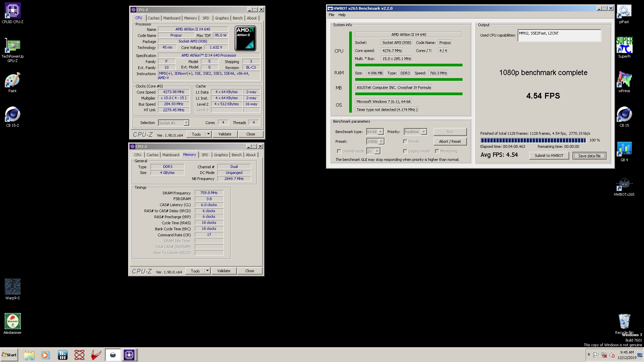Image resolution: width=644 pixels, height=362 pixels.
Task: Click Submit to HWBOT button
Action: 549,156
